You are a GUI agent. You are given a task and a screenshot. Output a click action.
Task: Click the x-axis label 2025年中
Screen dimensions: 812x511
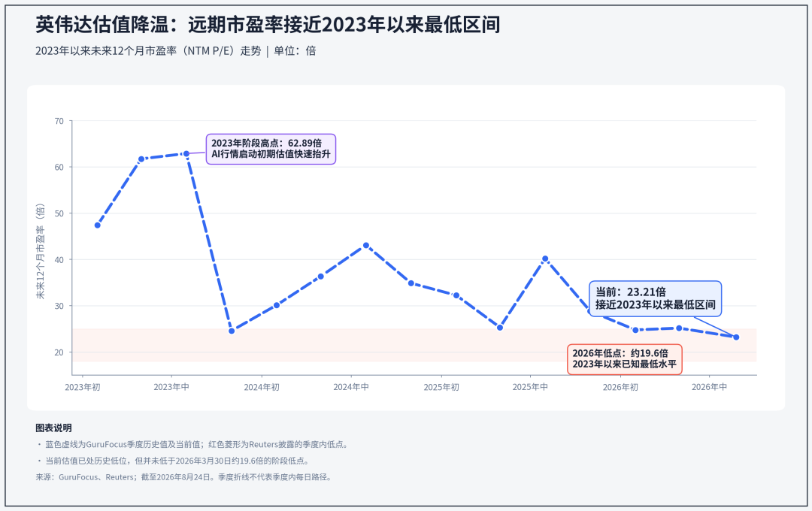[530, 387]
